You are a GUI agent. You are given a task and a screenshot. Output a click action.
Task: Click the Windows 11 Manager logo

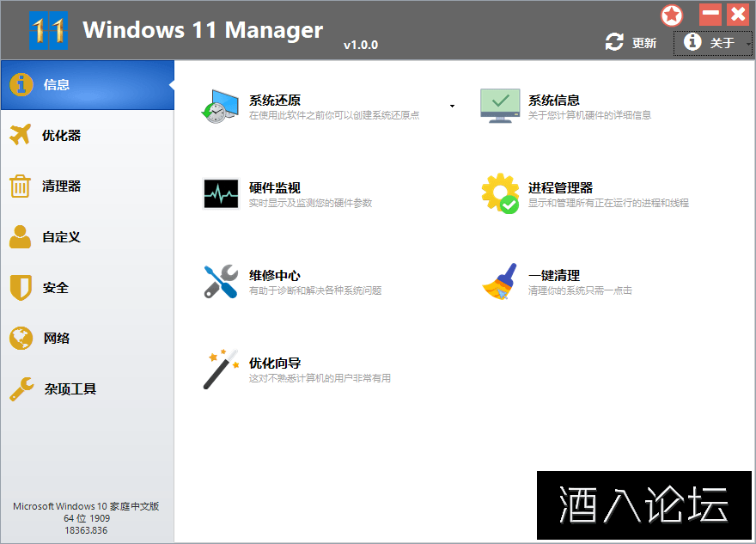[47, 28]
